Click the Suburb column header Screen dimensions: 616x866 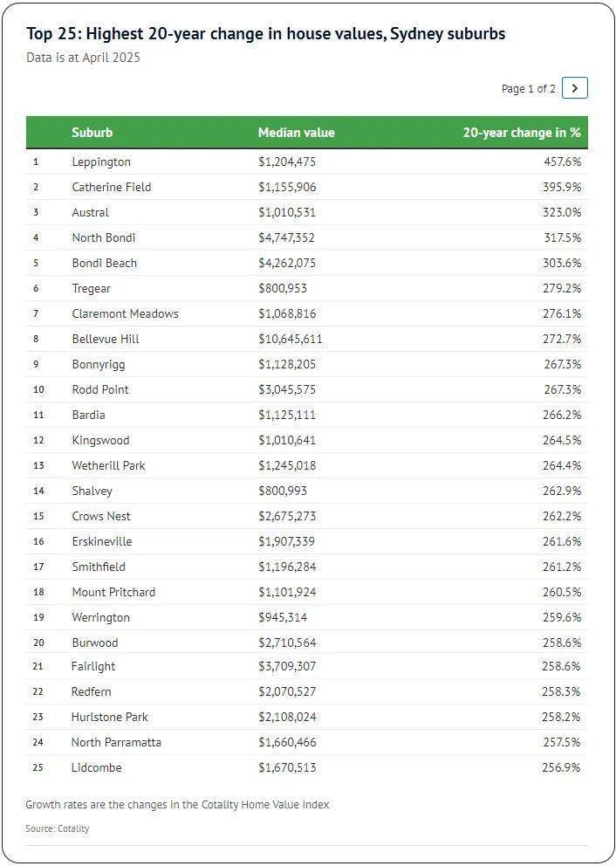(92, 133)
